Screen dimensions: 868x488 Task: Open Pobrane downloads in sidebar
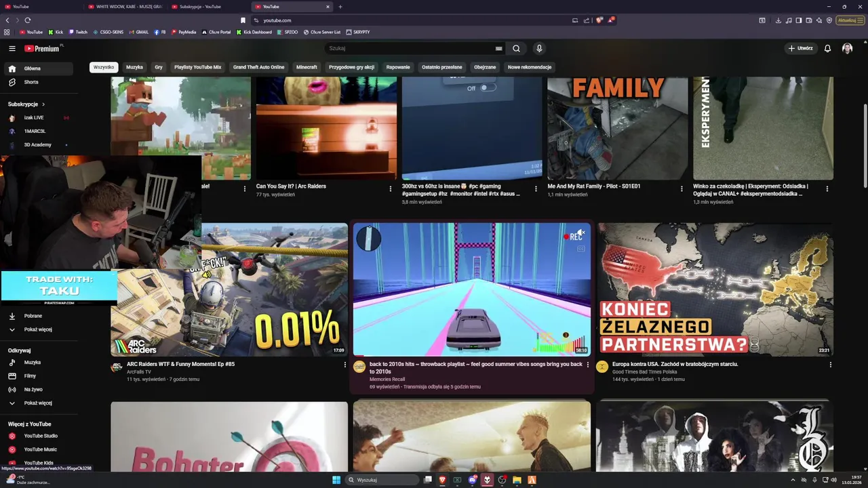click(x=40, y=316)
